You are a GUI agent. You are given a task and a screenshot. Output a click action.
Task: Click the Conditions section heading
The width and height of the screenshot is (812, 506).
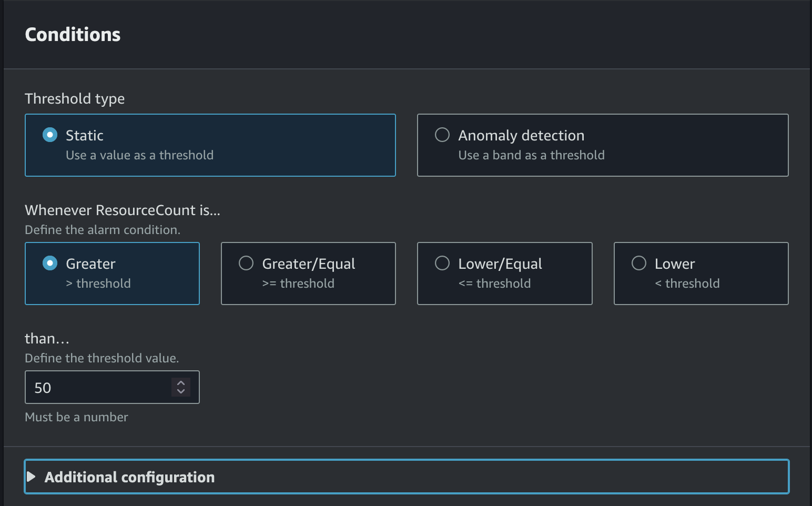coord(73,34)
